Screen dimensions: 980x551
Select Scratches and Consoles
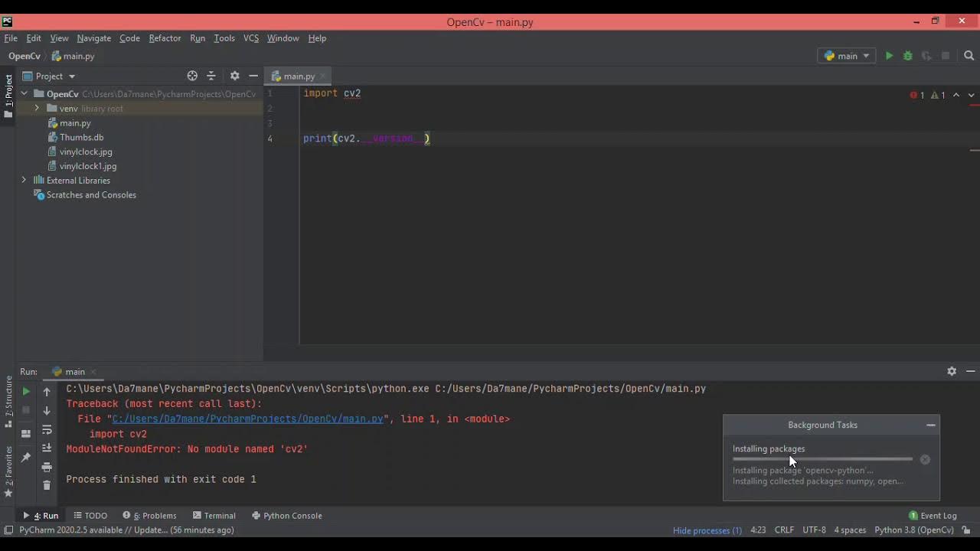(91, 194)
